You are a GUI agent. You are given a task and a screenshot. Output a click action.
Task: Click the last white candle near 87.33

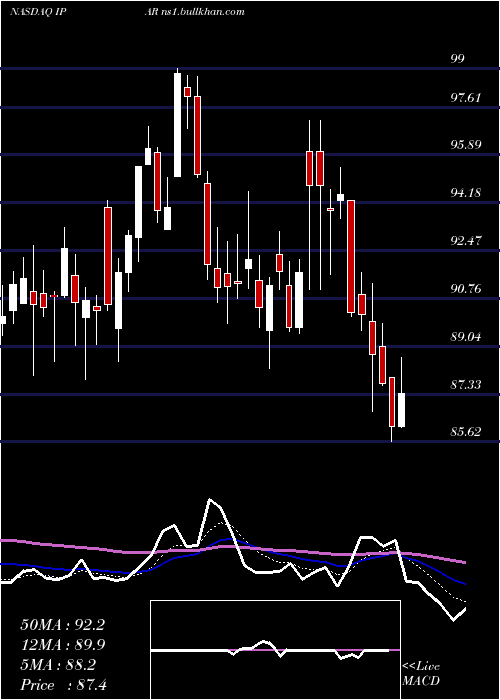coord(401,410)
